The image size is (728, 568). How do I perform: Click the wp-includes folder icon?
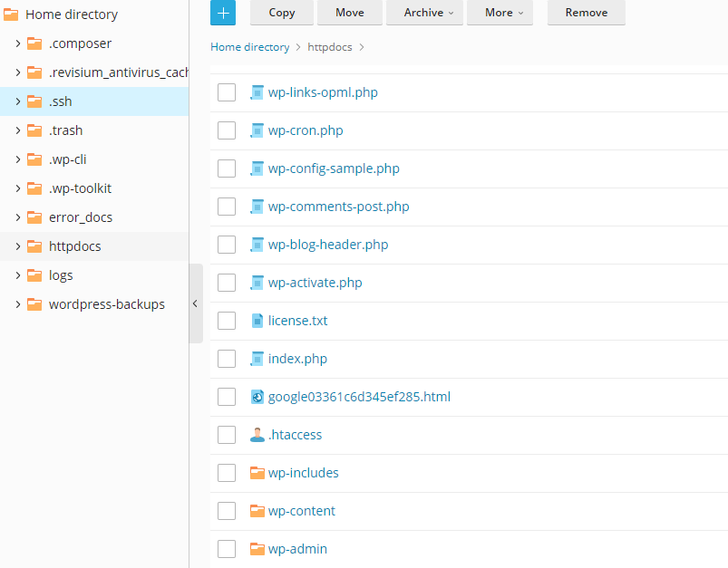(257, 473)
